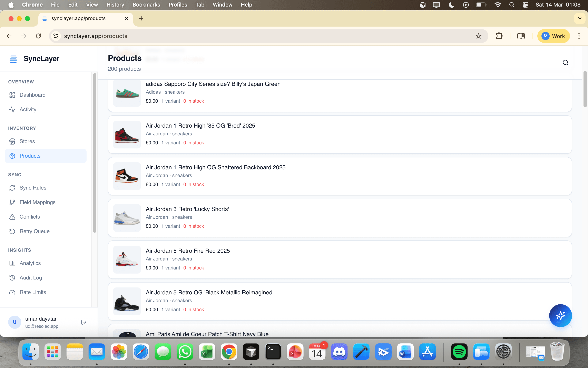Click the Black Metallic Reimagined thumbnail
The width and height of the screenshot is (588, 368).
[127, 301]
